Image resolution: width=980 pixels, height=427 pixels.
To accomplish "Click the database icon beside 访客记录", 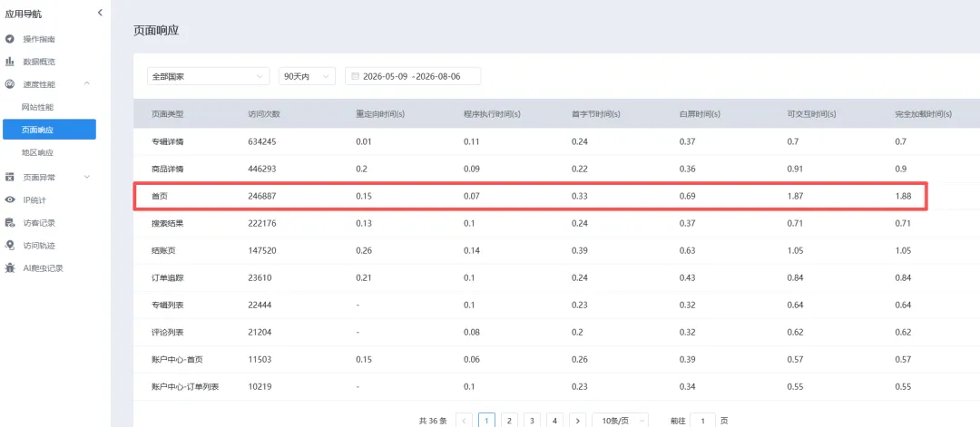I will [x=9, y=223].
